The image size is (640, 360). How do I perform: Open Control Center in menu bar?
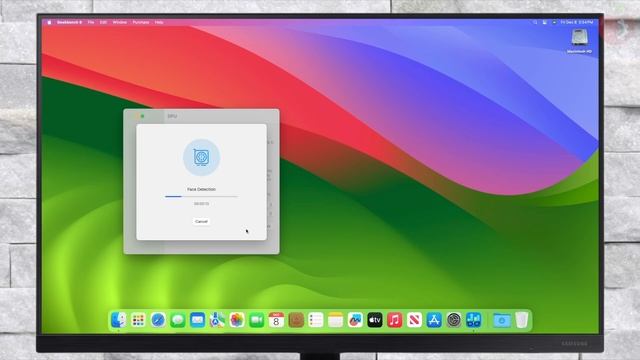click(x=545, y=22)
